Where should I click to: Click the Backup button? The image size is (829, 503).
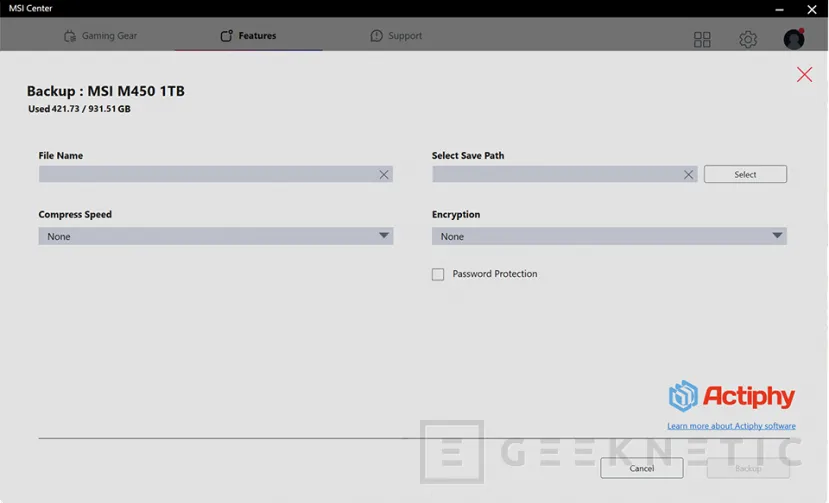(748, 468)
